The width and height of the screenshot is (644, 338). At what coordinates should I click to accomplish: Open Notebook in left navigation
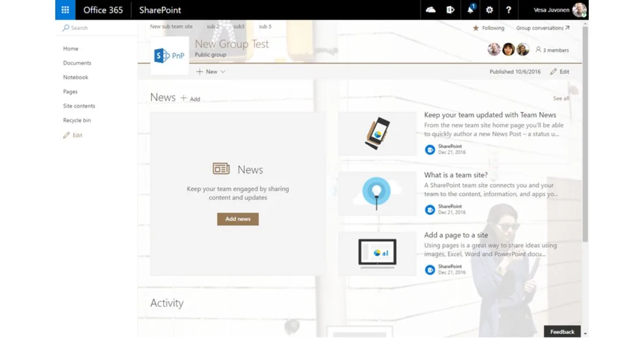[x=76, y=77]
